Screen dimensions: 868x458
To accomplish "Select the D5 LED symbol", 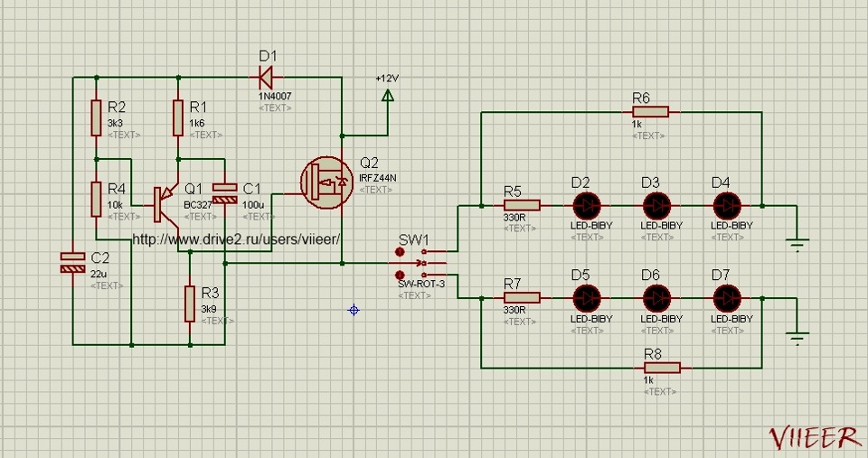I will [587, 297].
